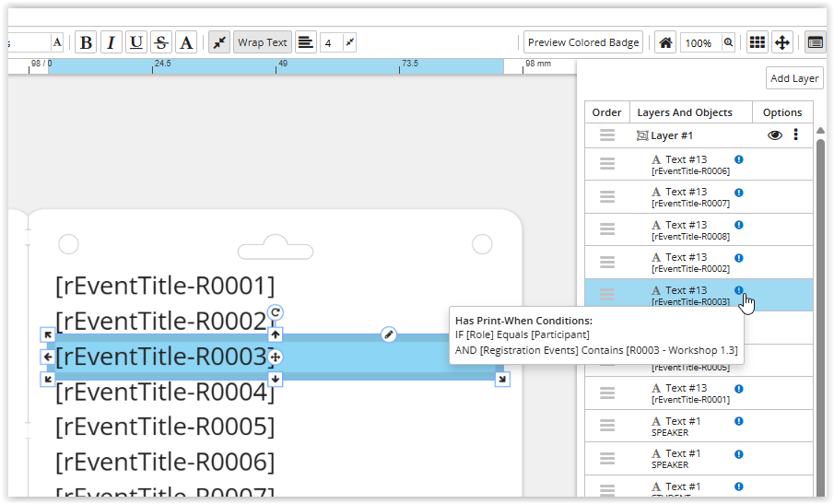The image size is (834, 504).
Task: Select the rEventTitle-R0006 text layer
Action: [689, 165]
